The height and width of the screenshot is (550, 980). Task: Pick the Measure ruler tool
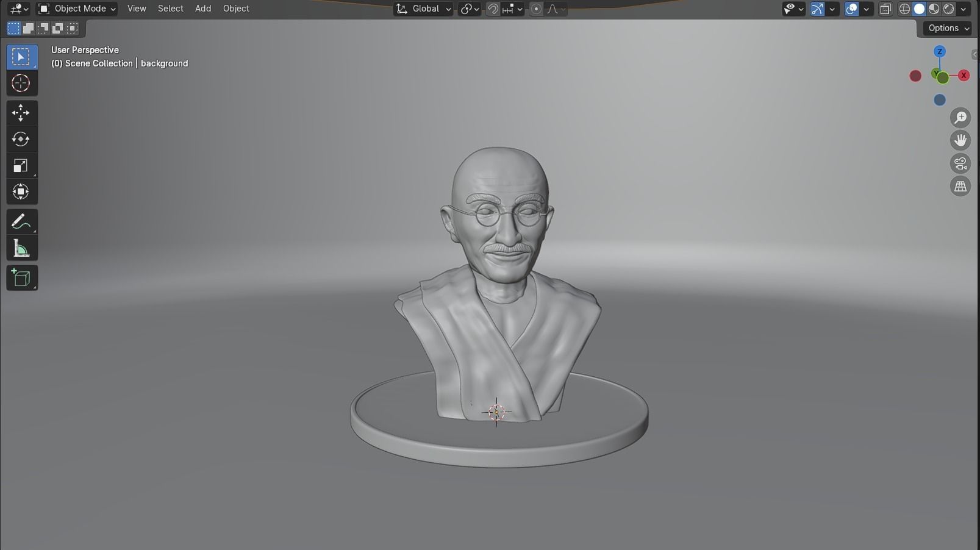21,248
